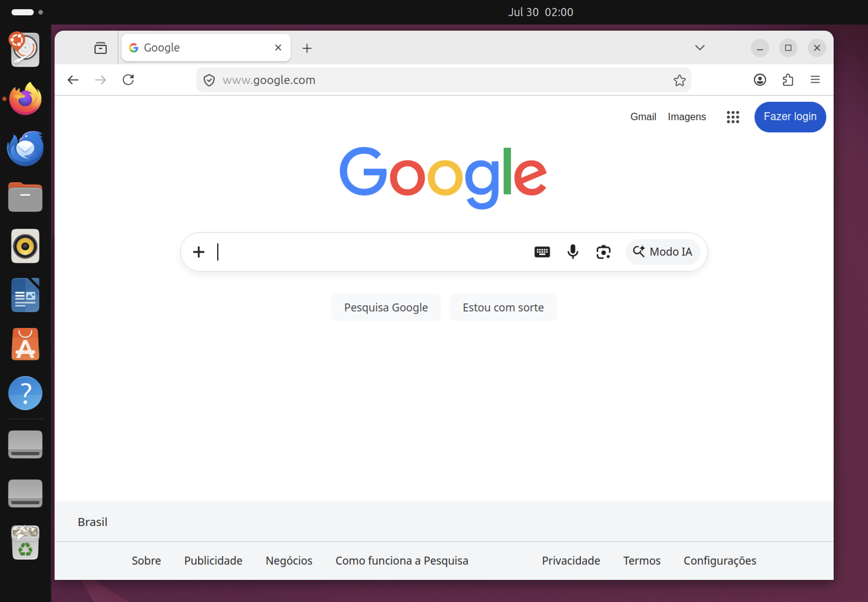
Task: Open the Termos footer link
Action: pyautogui.click(x=642, y=561)
